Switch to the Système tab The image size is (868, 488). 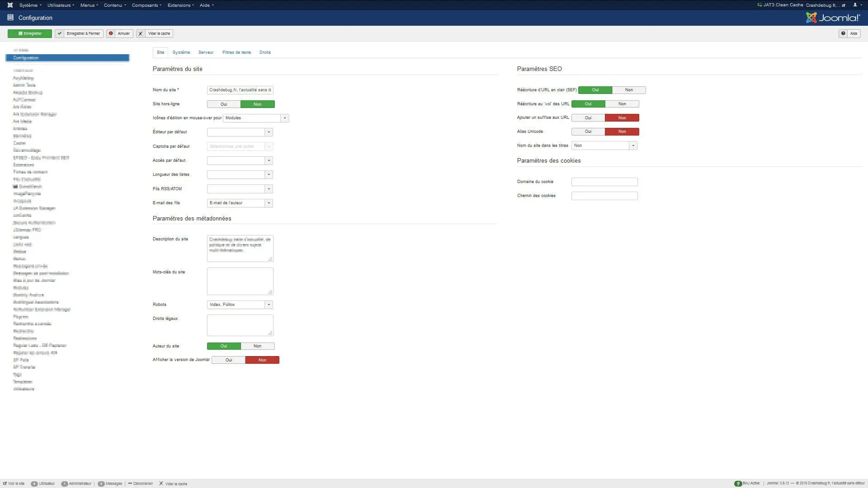pyautogui.click(x=181, y=52)
